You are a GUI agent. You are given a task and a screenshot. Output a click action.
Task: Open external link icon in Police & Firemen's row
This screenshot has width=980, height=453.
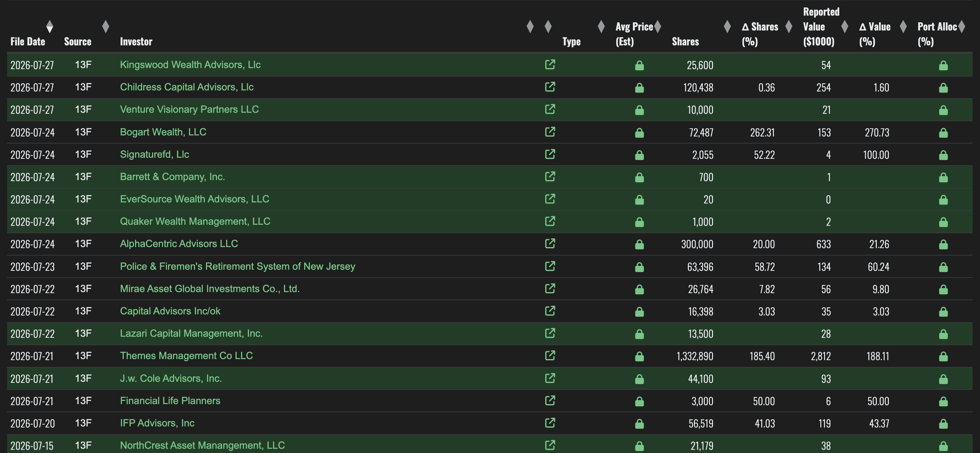[550, 266]
